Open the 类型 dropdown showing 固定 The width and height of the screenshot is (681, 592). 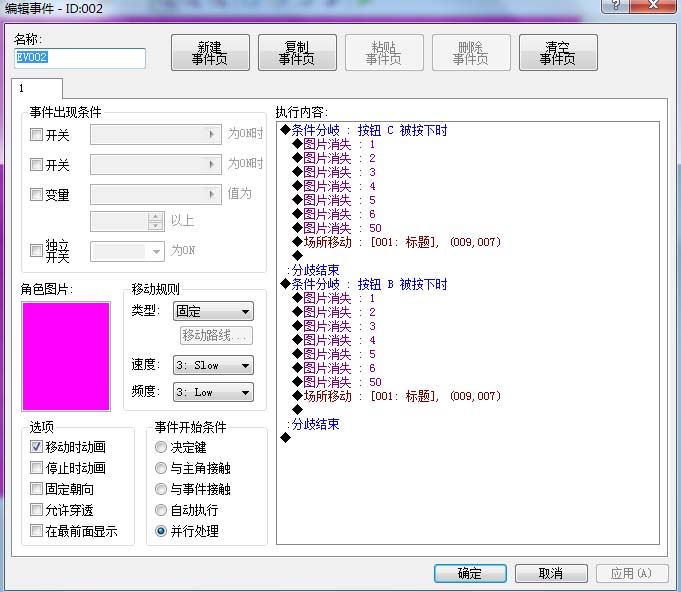[213, 311]
